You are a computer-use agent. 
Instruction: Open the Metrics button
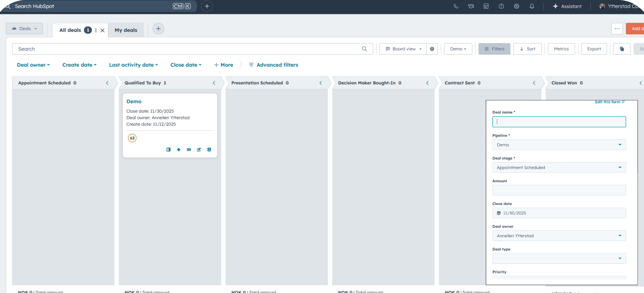tap(561, 49)
